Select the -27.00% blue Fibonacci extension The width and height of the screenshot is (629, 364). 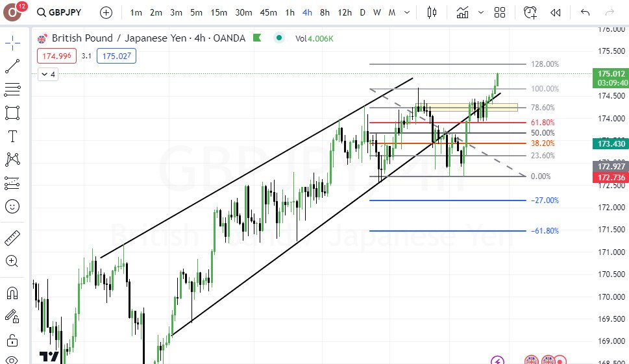pos(448,200)
